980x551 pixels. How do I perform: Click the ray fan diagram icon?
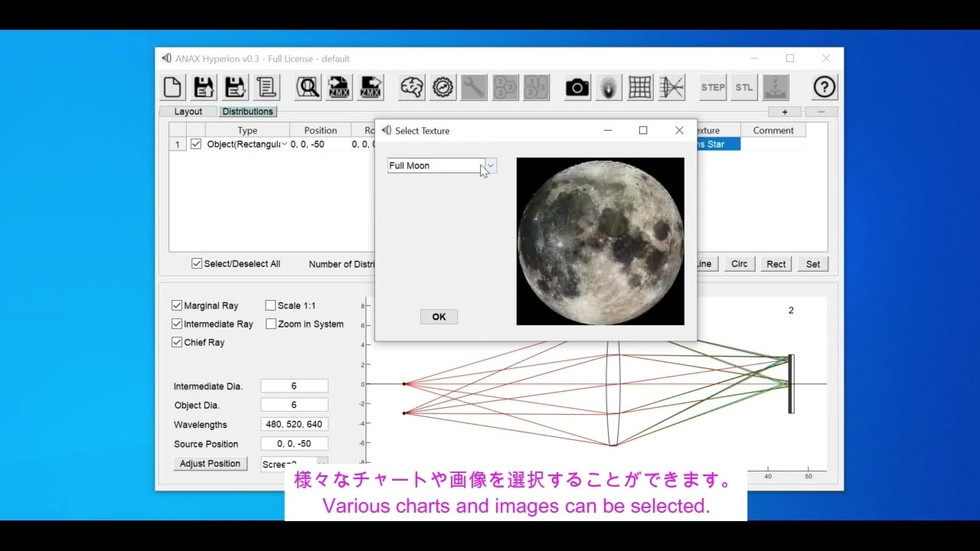[671, 87]
